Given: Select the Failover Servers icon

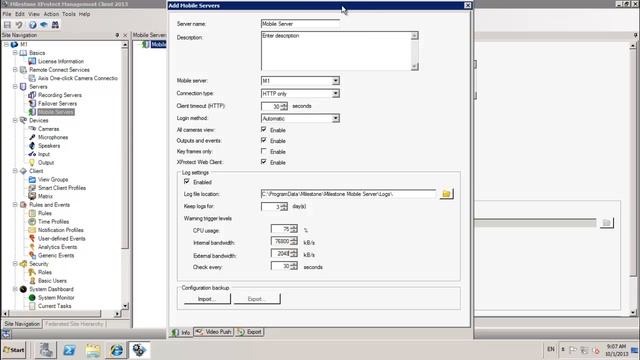Looking at the screenshot, I should [x=32, y=104].
